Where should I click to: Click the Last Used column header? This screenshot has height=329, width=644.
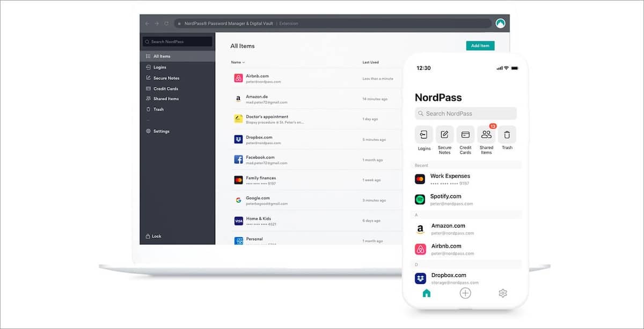tap(370, 62)
